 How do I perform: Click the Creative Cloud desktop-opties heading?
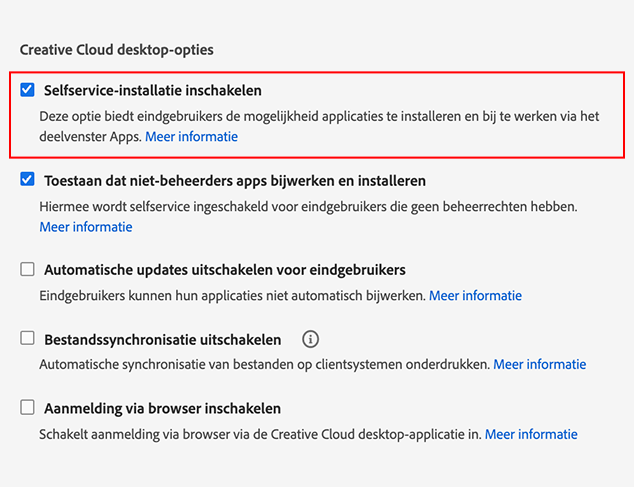point(117,48)
